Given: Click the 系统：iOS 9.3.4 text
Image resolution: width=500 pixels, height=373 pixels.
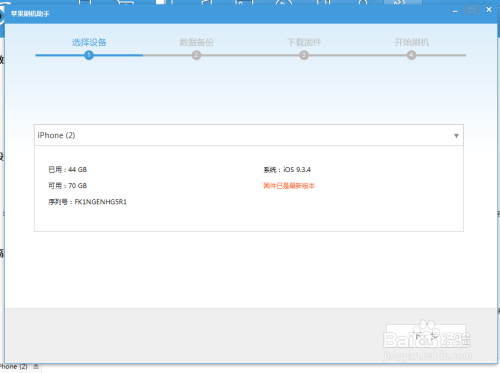Looking at the screenshot, I should point(287,170).
